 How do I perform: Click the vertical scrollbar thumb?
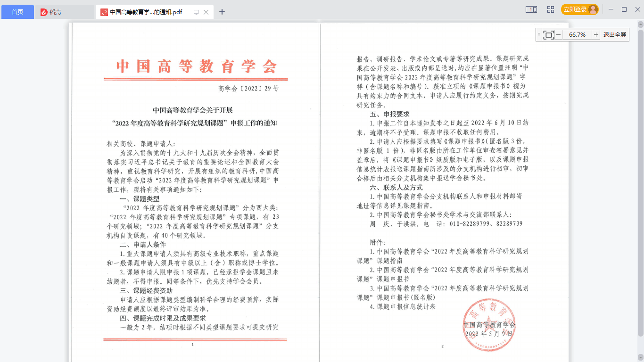pos(641,184)
